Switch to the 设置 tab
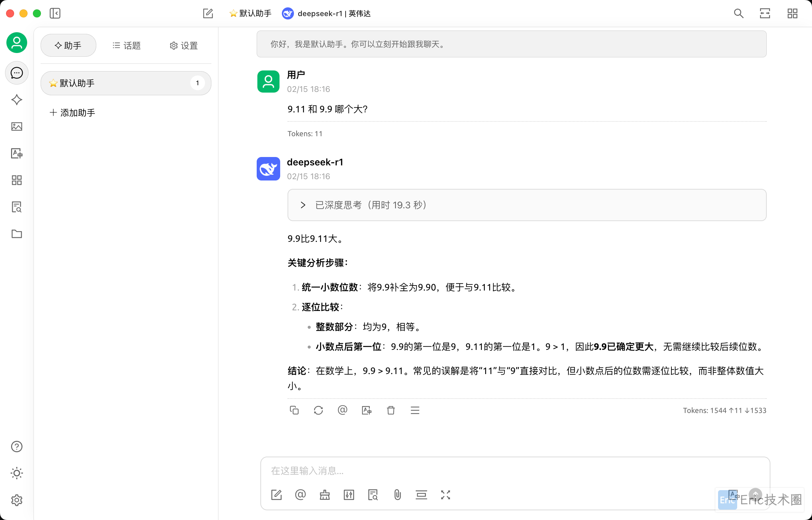Viewport: 812px width, 520px height. (184, 46)
